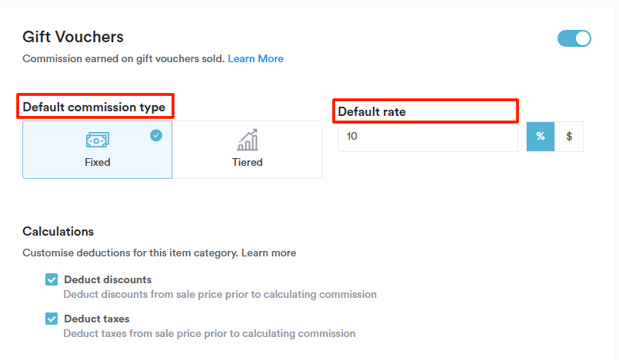Select the dollar rate unit

pos(569,137)
